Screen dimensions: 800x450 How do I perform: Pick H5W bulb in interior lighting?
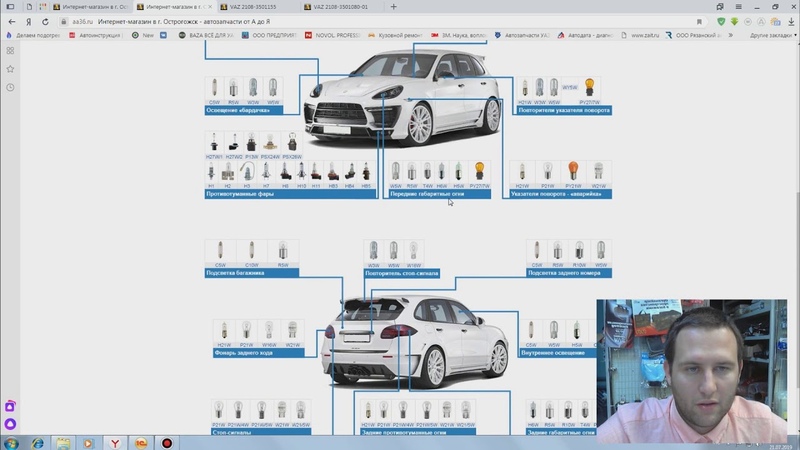click(577, 332)
